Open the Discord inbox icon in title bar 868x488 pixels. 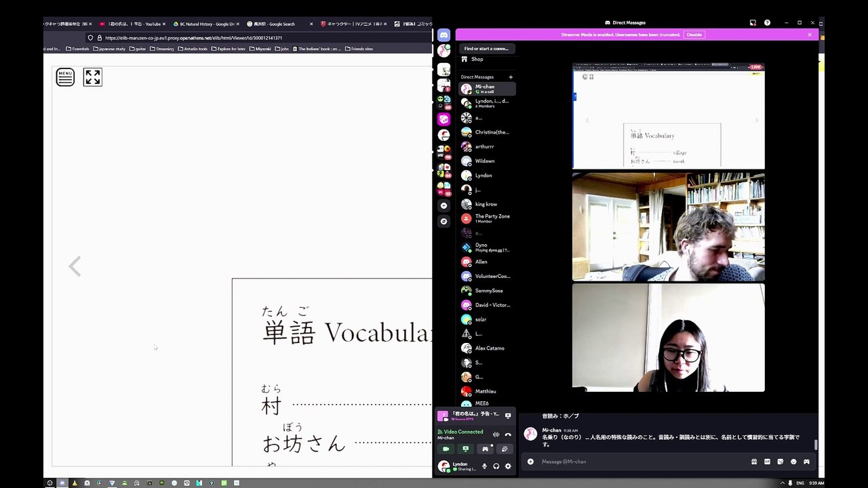click(753, 22)
